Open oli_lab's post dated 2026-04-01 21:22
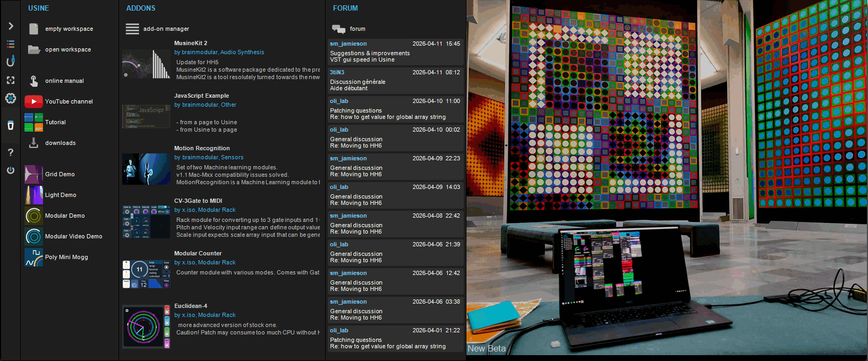This screenshot has height=361, width=868. coord(395,339)
